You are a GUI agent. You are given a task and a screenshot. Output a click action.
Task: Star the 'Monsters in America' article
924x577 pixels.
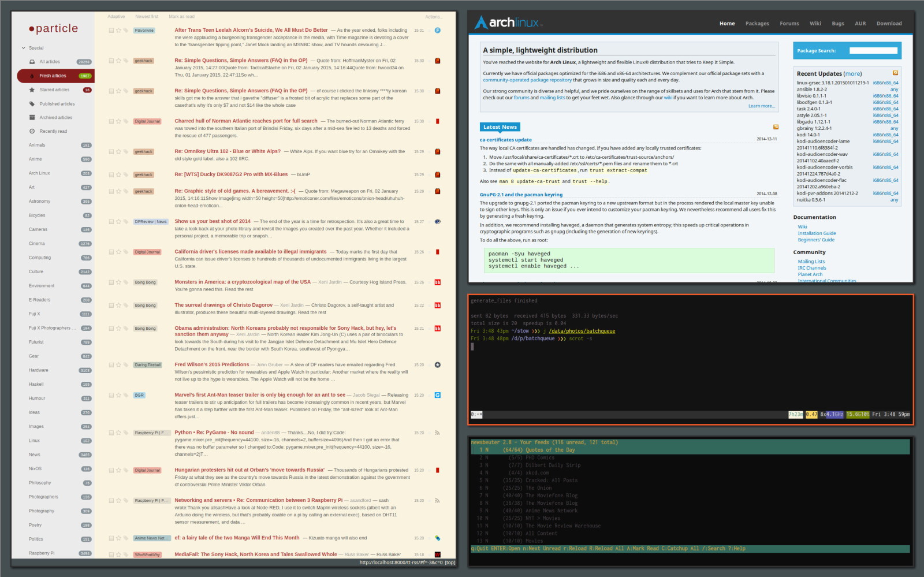coord(118,282)
